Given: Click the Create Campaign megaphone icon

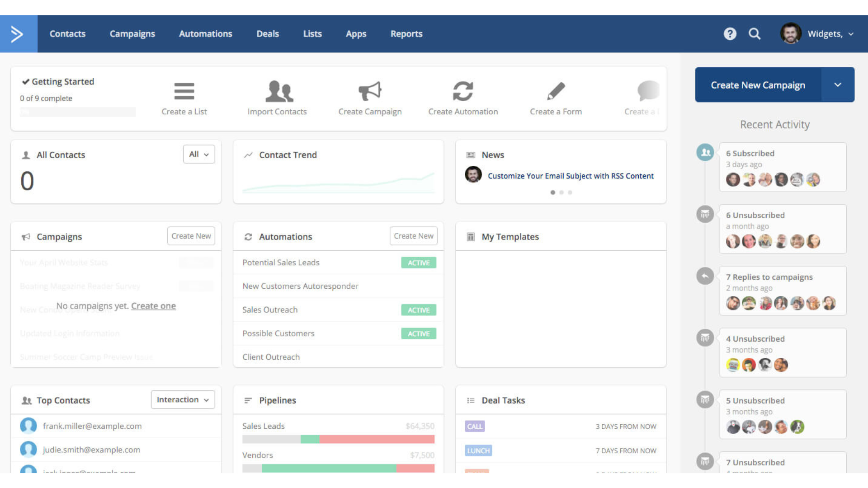Looking at the screenshot, I should [x=370, y=92].
